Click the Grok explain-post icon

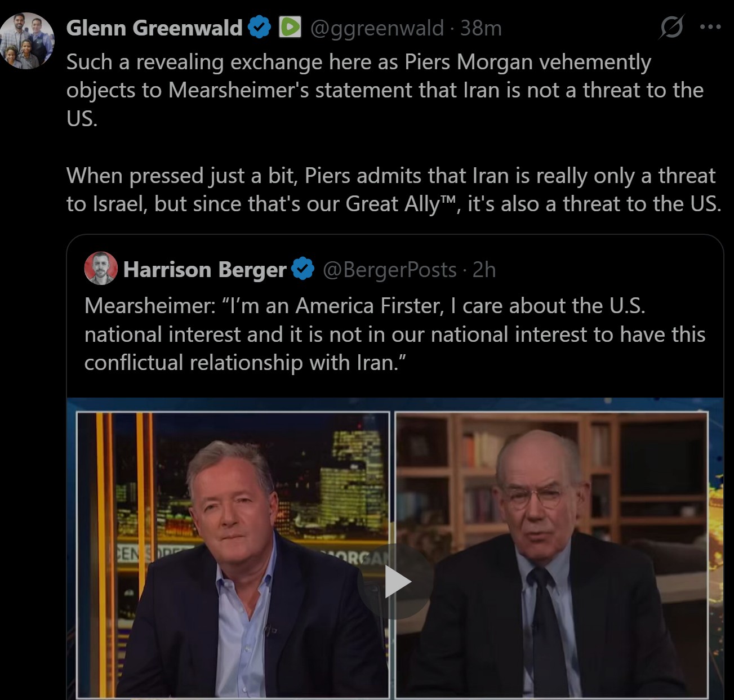(671, 26)
